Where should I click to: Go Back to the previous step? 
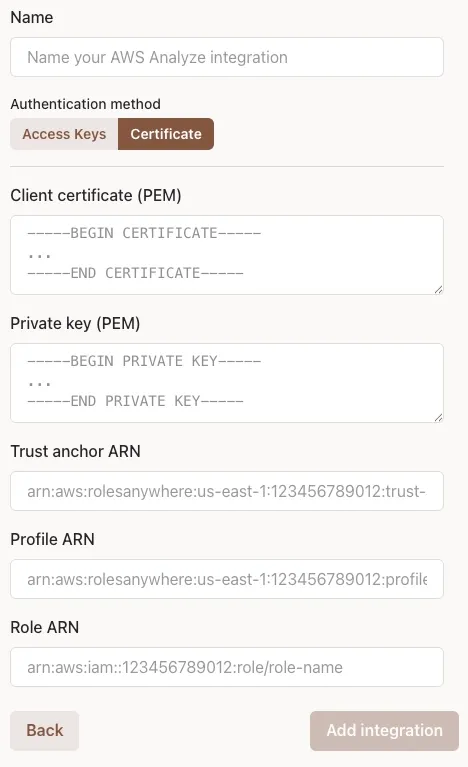45,730
